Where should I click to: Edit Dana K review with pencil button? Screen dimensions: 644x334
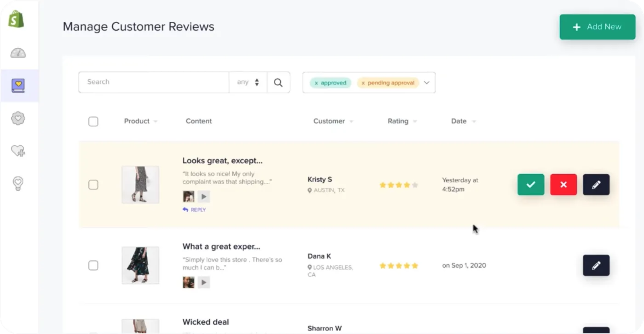coord(596,265)
